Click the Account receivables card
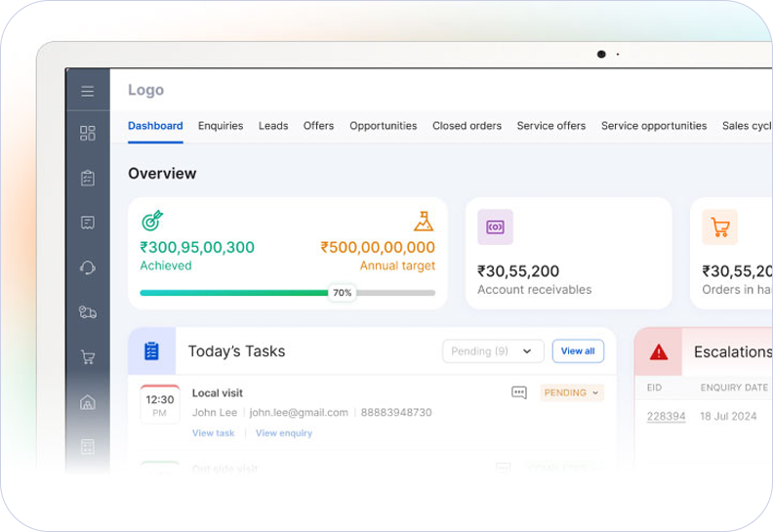 point(568,253)
